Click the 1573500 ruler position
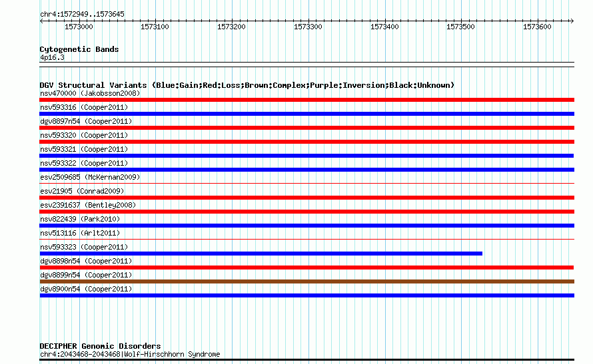Viewport: 593px width, 364px height. [460, 27]
